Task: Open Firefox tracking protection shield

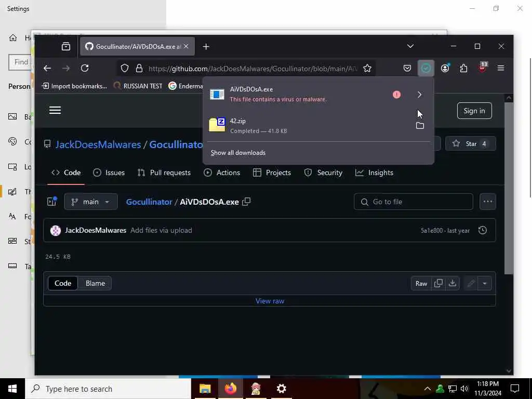Action: (125, 68)
